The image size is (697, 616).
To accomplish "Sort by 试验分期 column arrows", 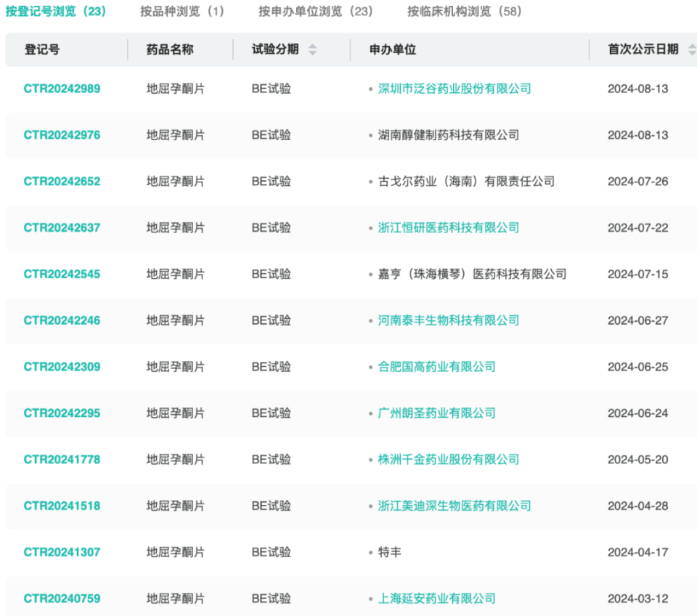I will tap(312, 49).
